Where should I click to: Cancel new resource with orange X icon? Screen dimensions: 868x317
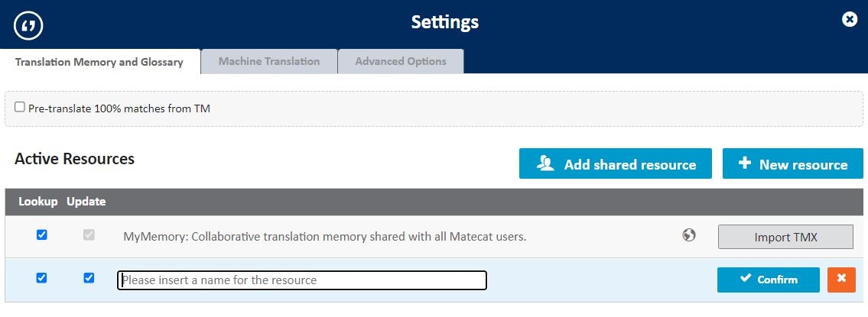click(x=841, y=280)
